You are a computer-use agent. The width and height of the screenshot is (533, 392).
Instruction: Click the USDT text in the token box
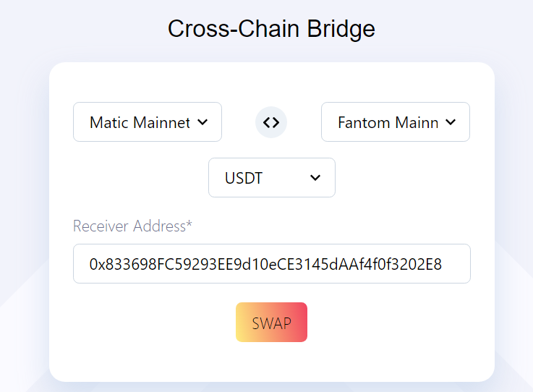click(x=243, y=178)
